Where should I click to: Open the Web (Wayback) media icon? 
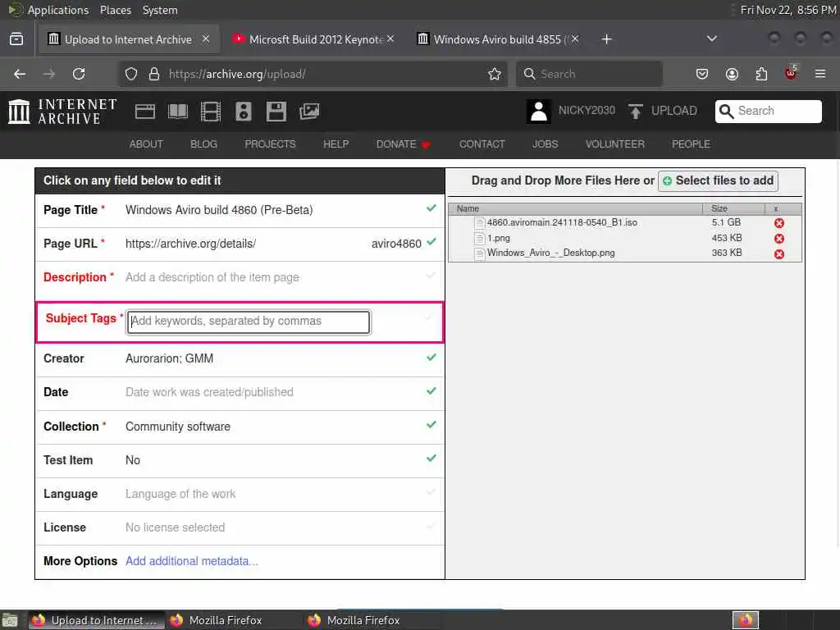click(145, 112)
